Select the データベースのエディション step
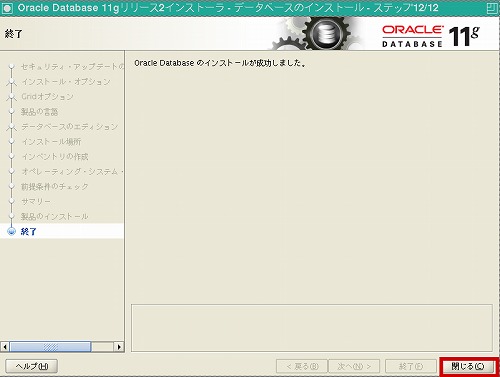This screenshot has height=377, width=500. click(69, 126)
